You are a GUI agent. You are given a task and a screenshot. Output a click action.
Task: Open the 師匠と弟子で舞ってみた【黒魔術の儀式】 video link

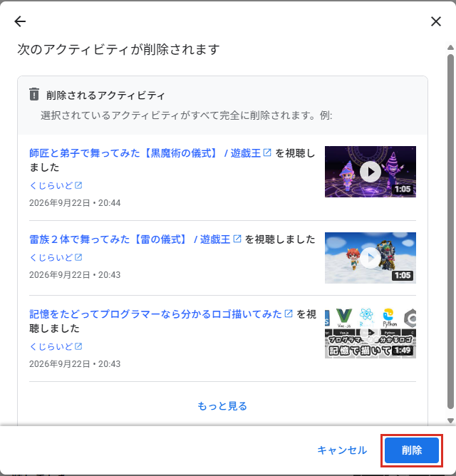click(145, 153)
